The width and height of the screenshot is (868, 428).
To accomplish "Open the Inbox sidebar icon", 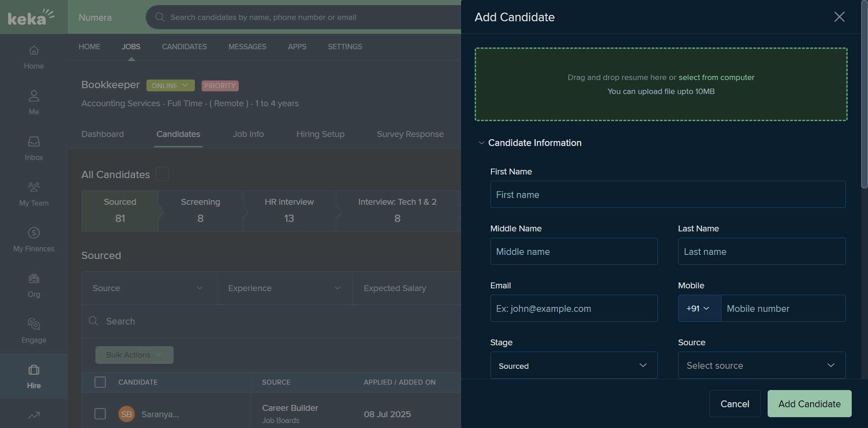I will pos(34,141).
